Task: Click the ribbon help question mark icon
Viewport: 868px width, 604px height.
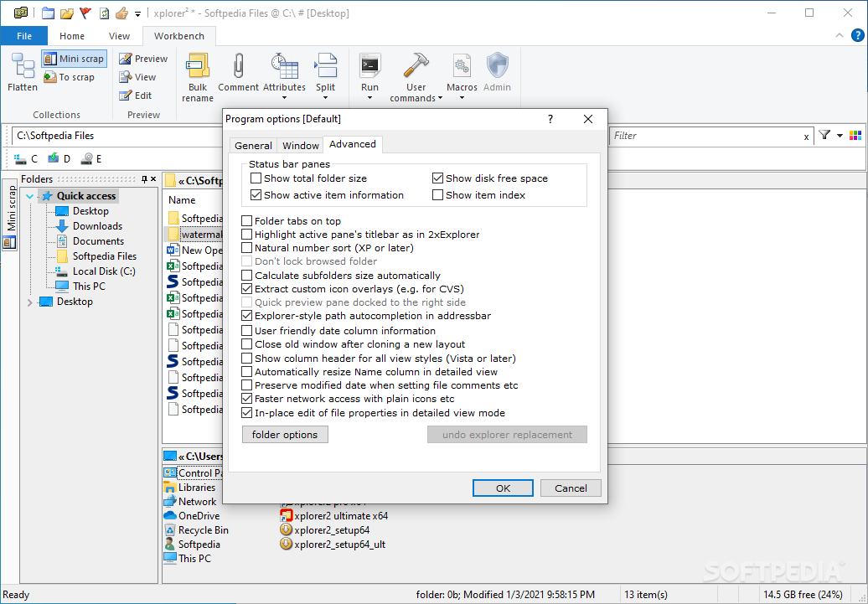Action: pos(857,35)
